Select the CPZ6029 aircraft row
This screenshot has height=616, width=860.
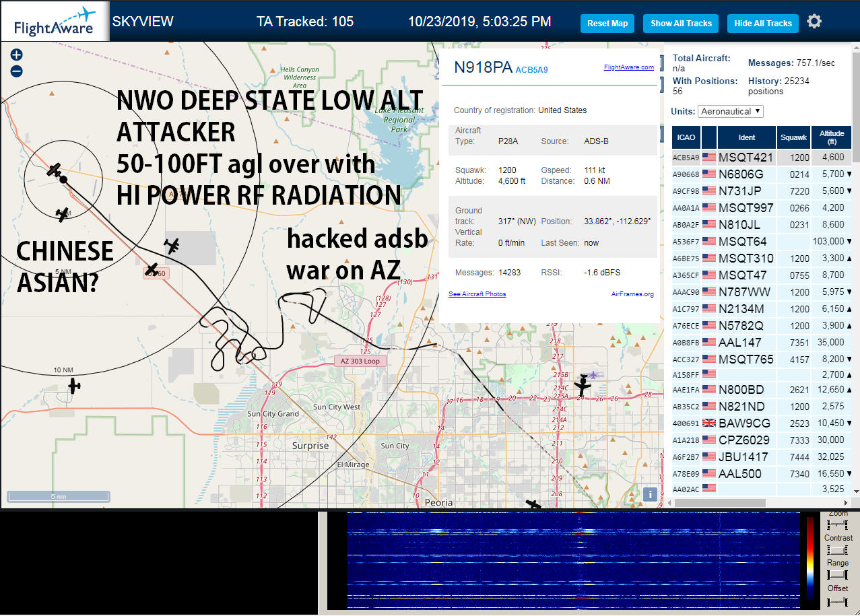pos(762,440)
